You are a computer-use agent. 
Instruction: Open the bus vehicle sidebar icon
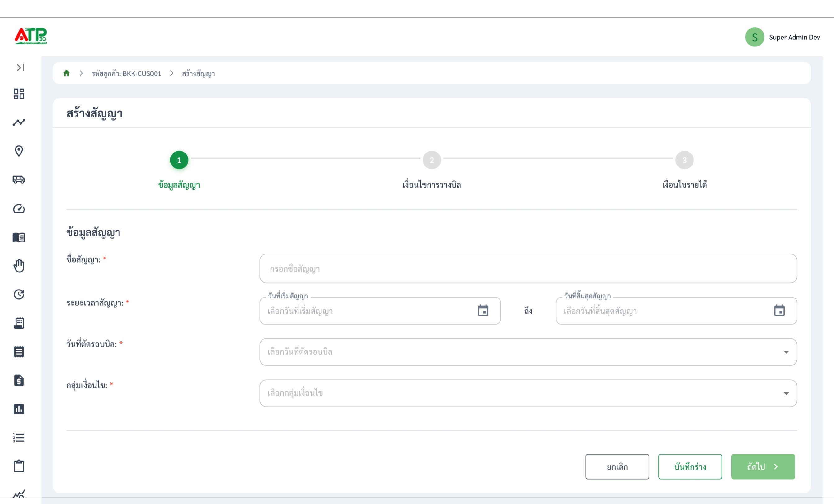tap(19, 179)
